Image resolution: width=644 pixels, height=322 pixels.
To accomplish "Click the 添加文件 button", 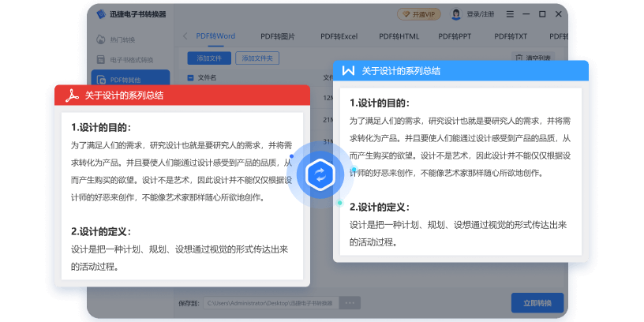I will (x=209, y=58).
